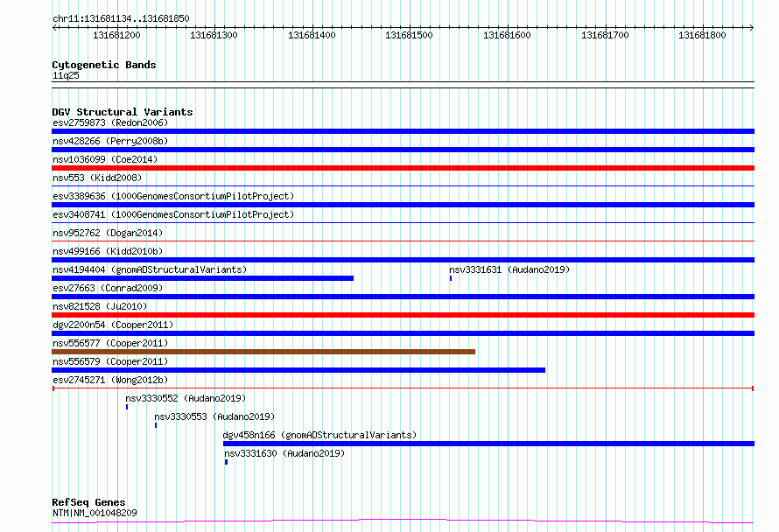Click the nsv3331630 (Audano2019) marker

tap(226, 462)
